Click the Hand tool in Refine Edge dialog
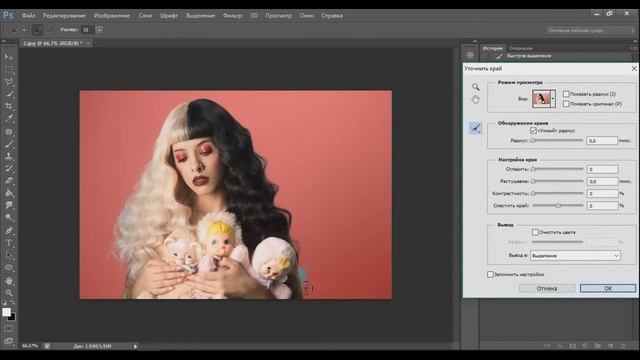 (x=476, y=100)
